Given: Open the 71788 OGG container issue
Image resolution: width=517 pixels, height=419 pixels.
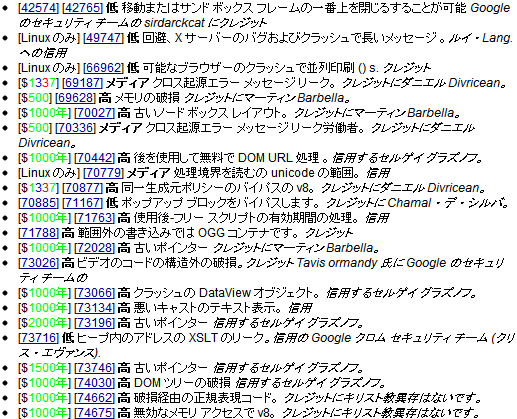Looking at the screenshot, I should pos(38,233).
